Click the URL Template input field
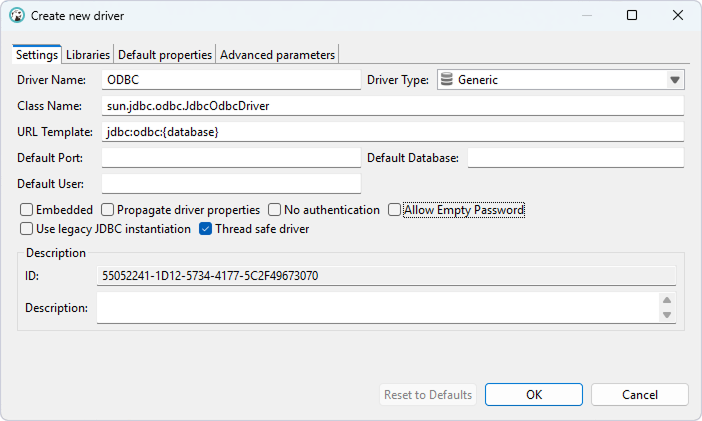Screen dimensions: 702x421 (x=392, y=132)
